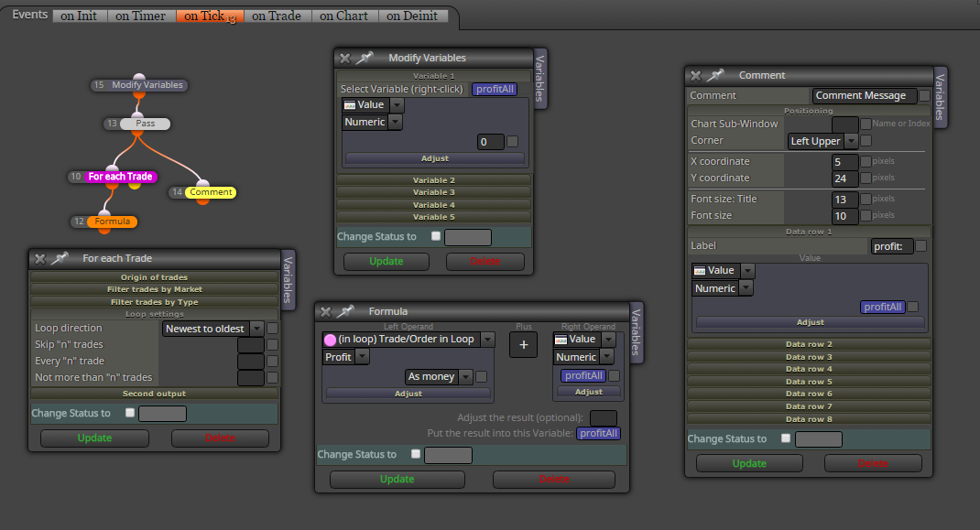Close the Comment panel
Image resolution: width=980 pixels, height=530 pixels.
696,76
